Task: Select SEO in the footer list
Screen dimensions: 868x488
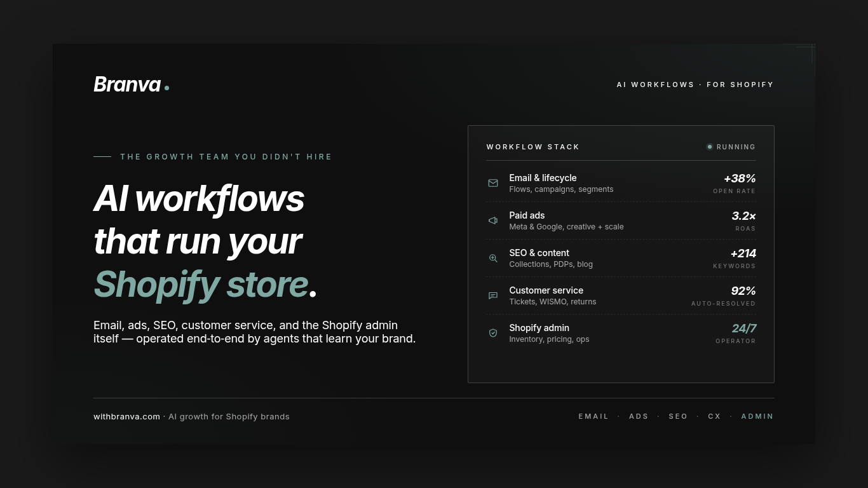Action: coord(678,417)
